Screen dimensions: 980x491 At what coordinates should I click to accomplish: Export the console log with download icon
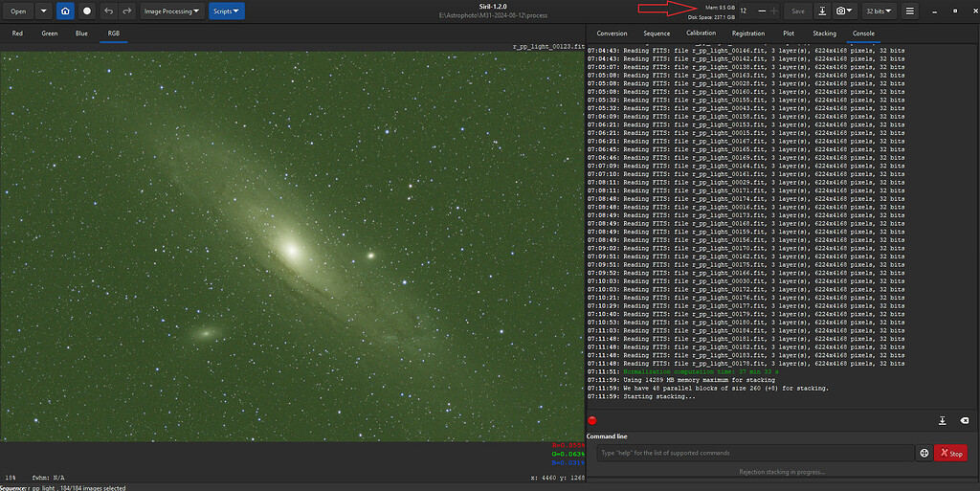pos(943,420)
